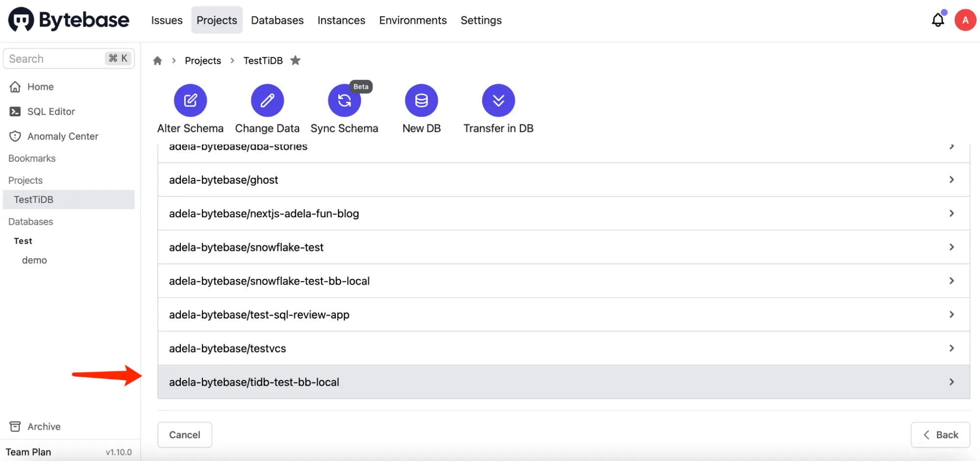This screenshot has width=980, height=461.
Task: Open Anomaly Center
Action: click(63, 136)
